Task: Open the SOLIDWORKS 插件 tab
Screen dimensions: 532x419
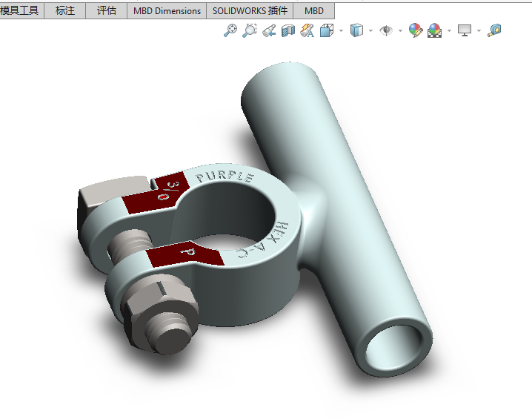Action: pos(250,11)
